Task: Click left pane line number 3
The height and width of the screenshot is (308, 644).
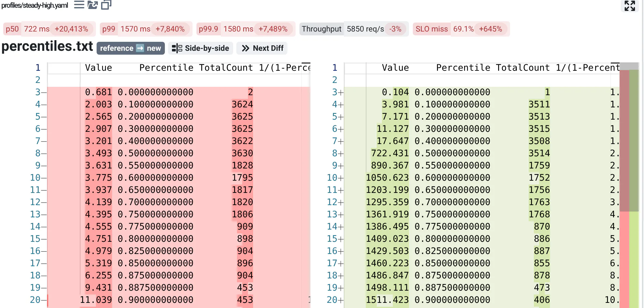Action: pyautogui.click(x=38, y=92)
